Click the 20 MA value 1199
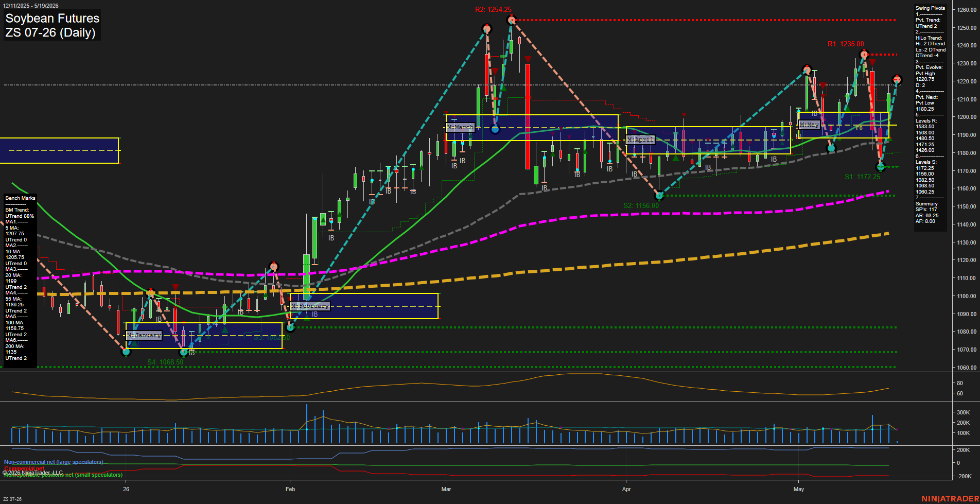Viewport: 980px width, 504px height. 11,281
